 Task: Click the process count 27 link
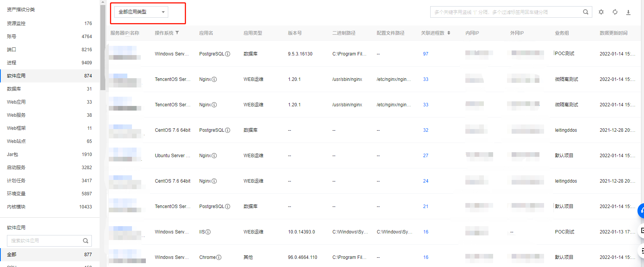426,156
